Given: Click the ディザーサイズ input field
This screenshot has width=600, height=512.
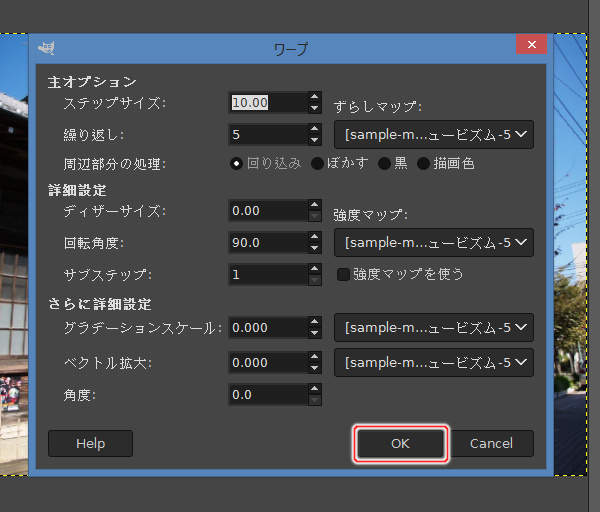Looking at the screenshot, I should click(269, 210).
